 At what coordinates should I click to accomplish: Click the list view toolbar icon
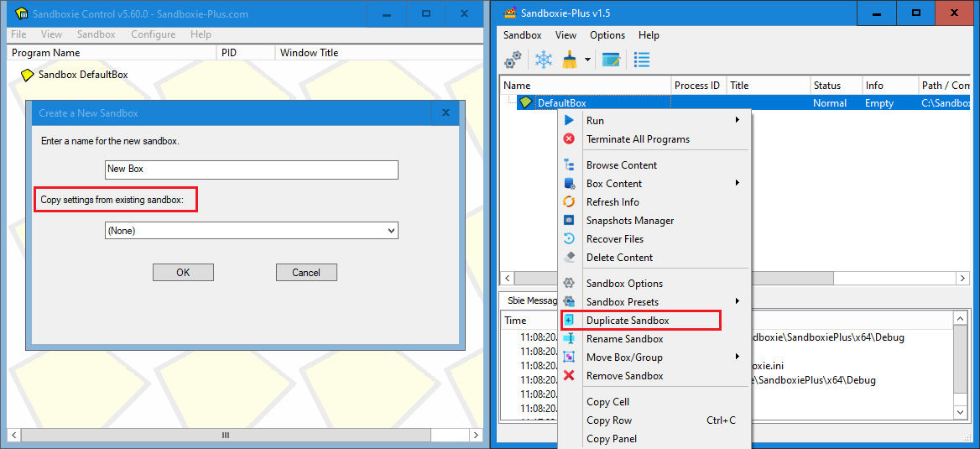(x=642, y=60)
